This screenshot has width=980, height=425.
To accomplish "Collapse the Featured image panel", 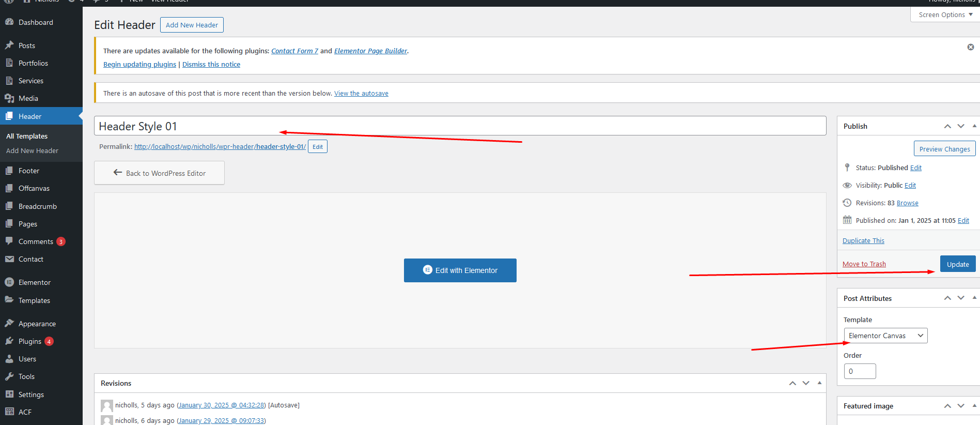I will [x=974, y=406].
